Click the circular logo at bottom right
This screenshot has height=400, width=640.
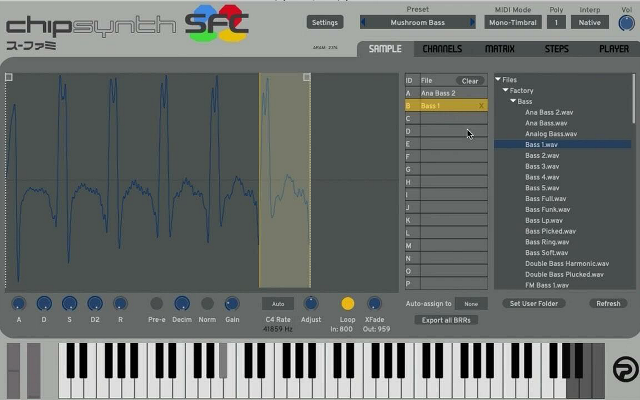pos(626,369)
